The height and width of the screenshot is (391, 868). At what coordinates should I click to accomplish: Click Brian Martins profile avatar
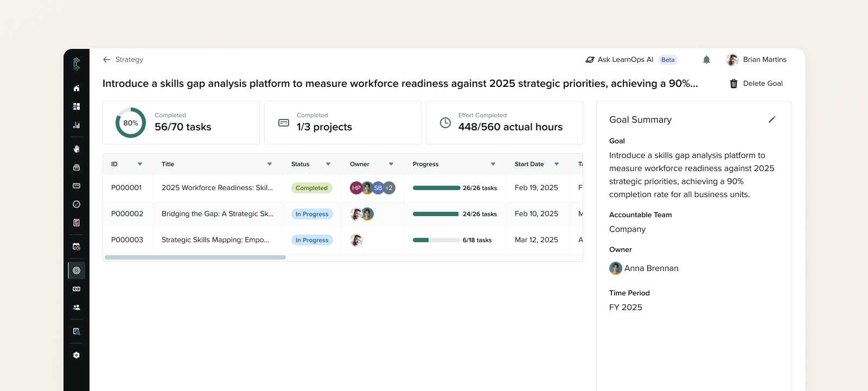(732, 60)
